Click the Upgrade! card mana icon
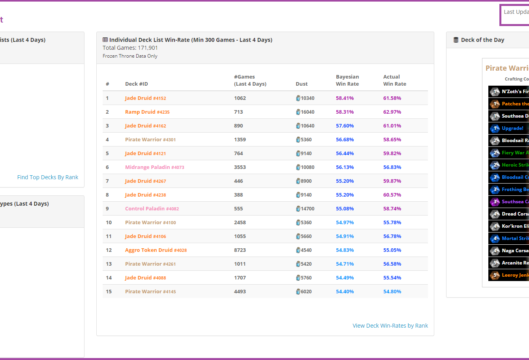 tap(495, 128)
